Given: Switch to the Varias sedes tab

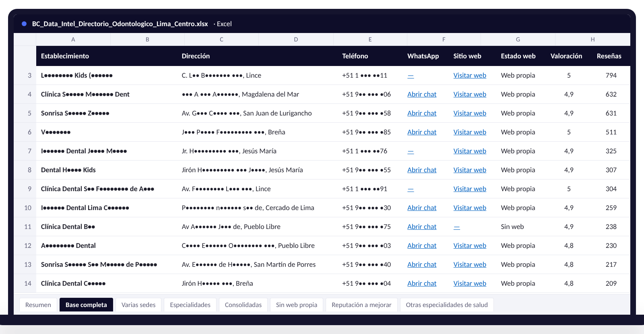Looking at the screenshot, I should pos(138,305).
